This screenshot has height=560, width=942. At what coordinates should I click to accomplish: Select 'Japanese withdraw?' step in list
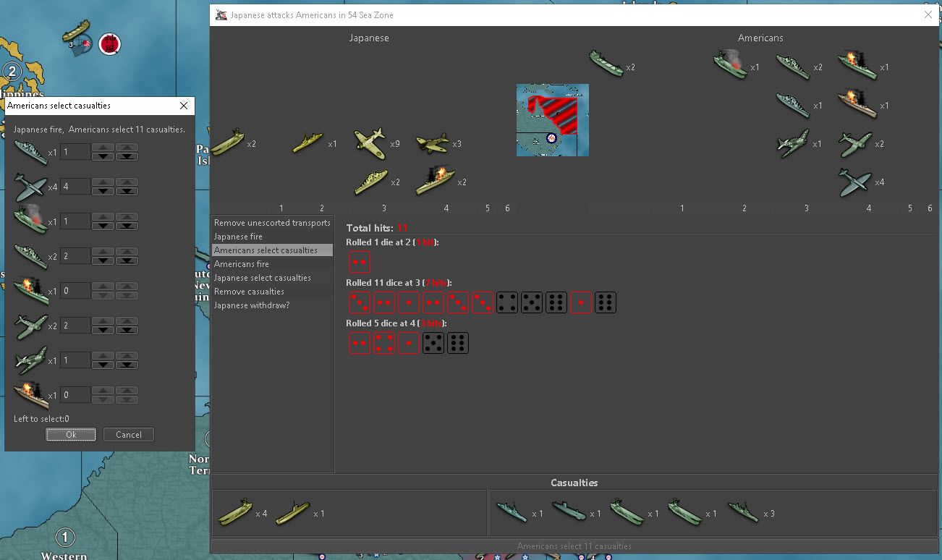[x=251, y=305]
